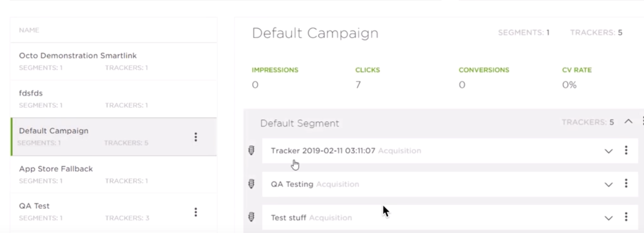Open the App Store Fallback campaign
Screen dimensions: 644x233
[x=56, y=169]
